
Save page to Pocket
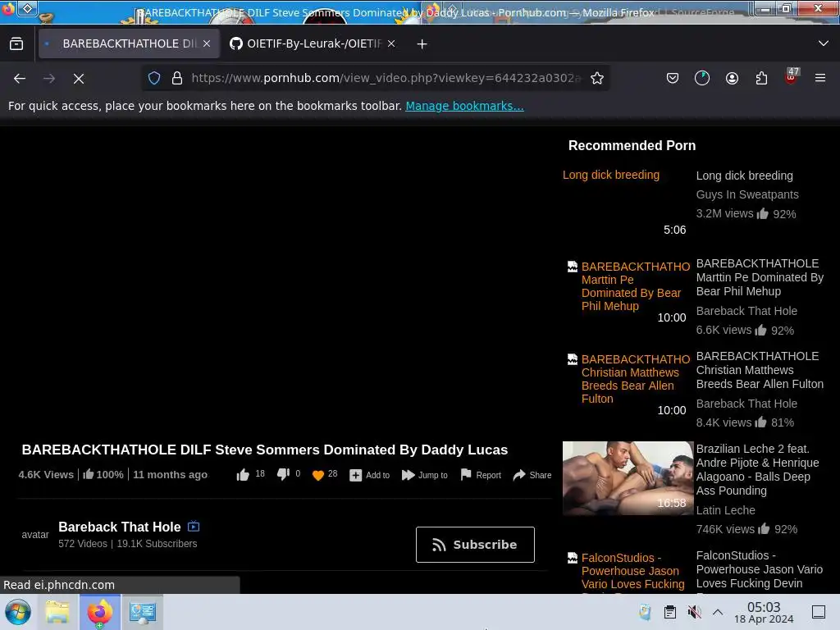(x=673, y=78)
